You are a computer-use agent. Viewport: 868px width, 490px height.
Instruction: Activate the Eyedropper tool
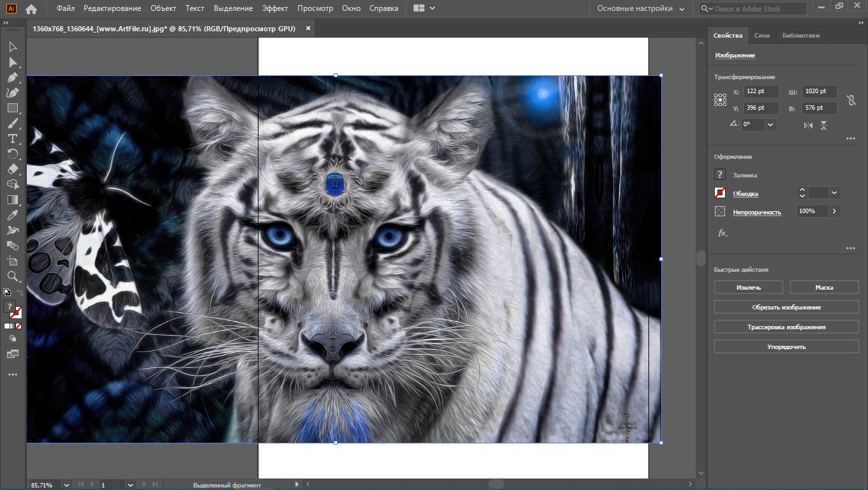coord(12,215)
